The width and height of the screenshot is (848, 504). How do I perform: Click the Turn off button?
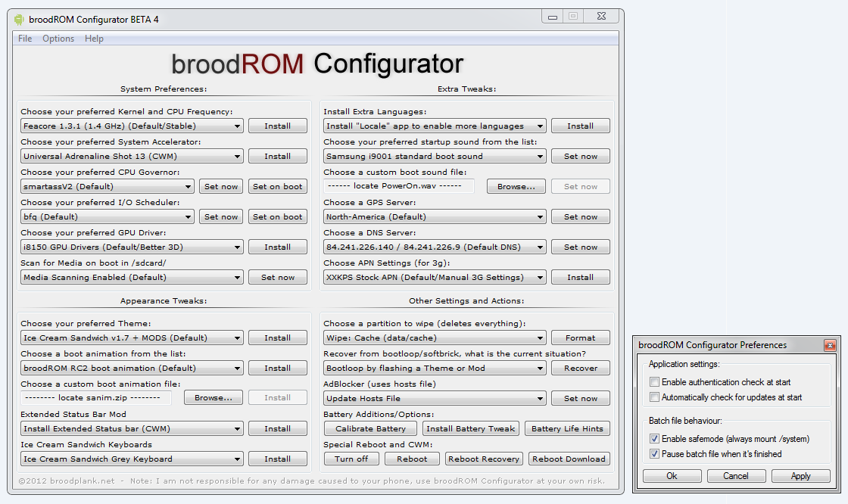(x=351, y=459)
